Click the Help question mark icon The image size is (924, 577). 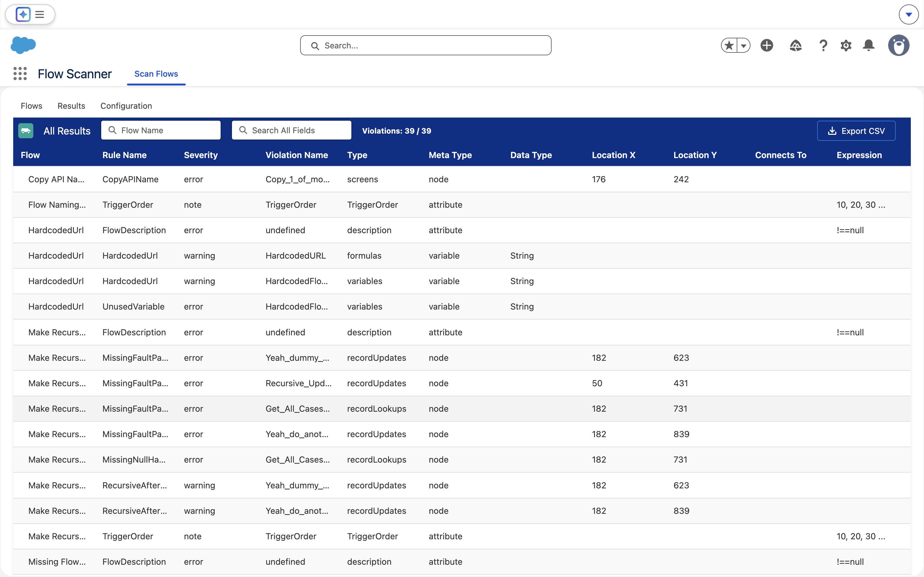point(823,45)
